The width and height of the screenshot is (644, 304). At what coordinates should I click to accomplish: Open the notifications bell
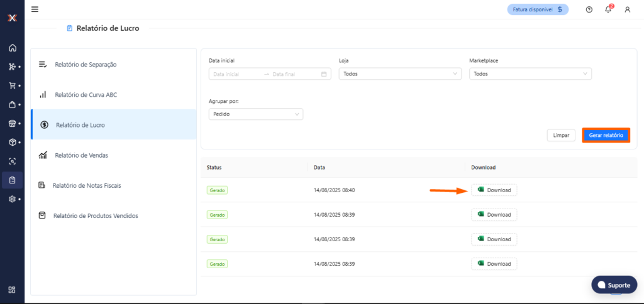(608, 9)
